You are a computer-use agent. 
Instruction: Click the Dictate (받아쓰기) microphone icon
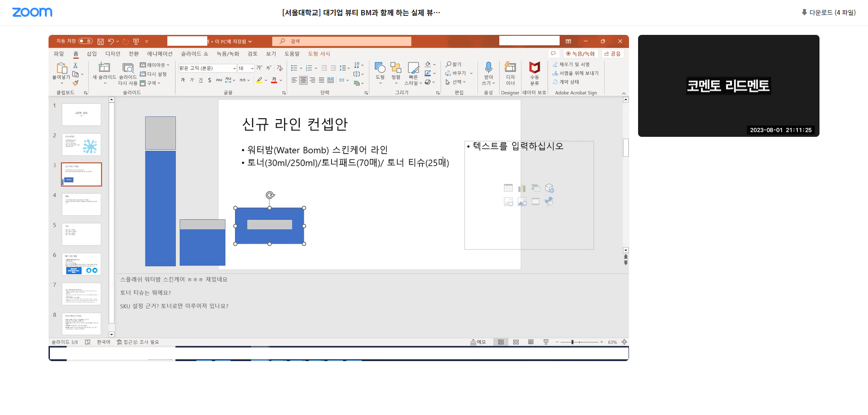pyautogui.click(x=488, y=68)
